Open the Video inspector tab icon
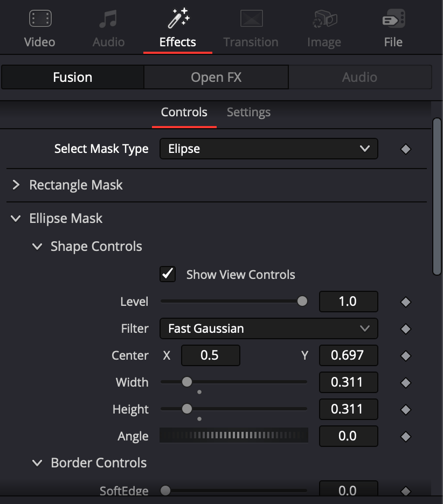 coord(40,18)
